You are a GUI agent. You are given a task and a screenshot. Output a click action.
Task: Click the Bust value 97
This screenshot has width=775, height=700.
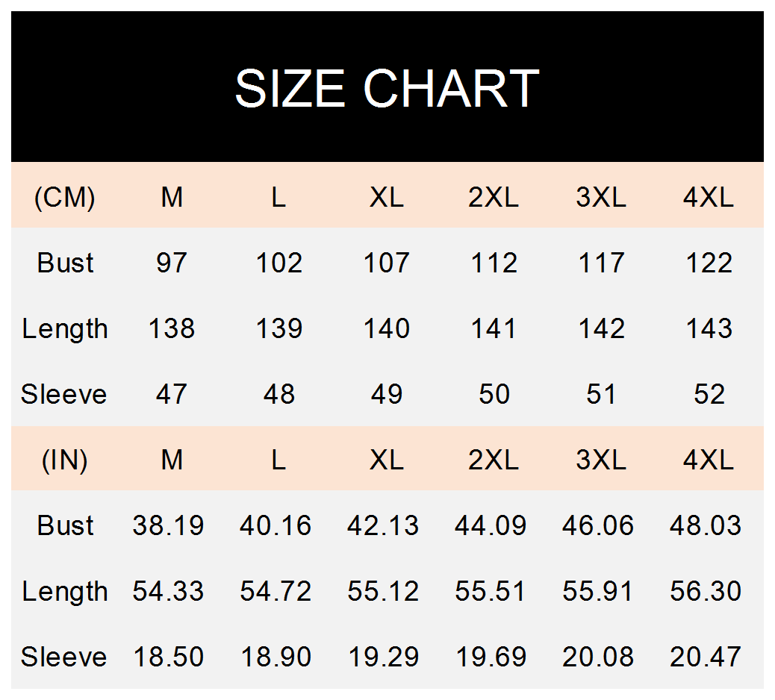click(172, 263)
